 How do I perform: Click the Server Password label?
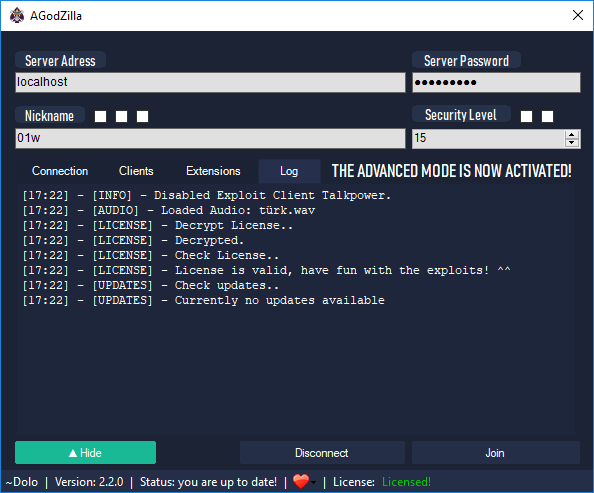click(x=466, y=61)
